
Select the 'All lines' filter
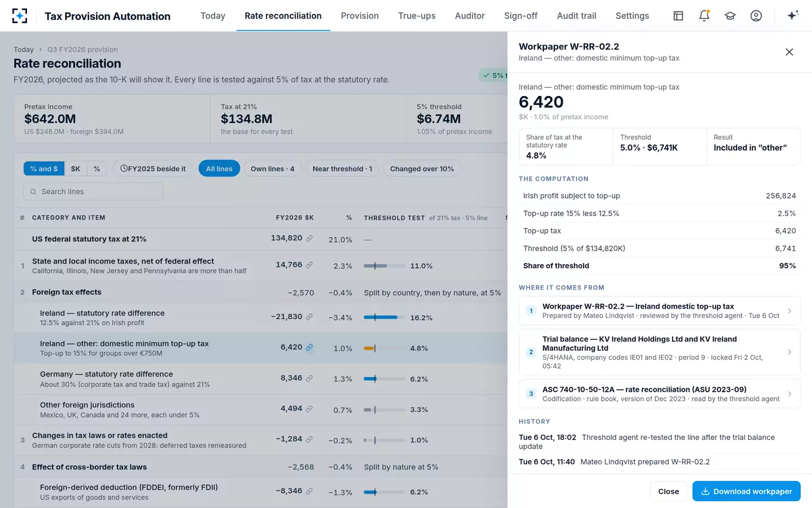[x=219, y=169]
